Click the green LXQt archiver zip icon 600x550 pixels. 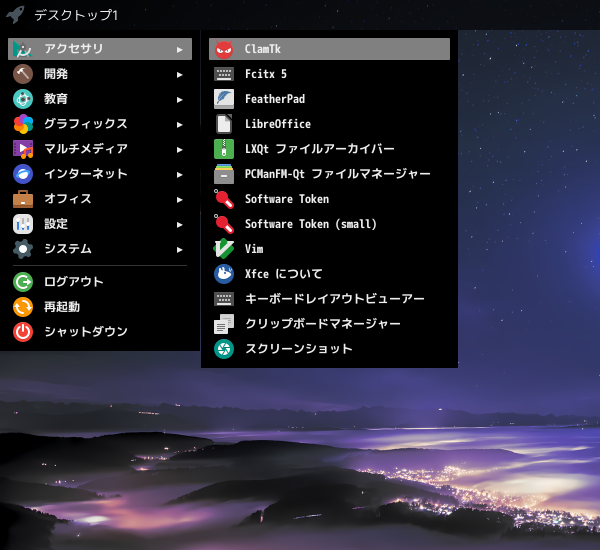(x=224, y=149)
